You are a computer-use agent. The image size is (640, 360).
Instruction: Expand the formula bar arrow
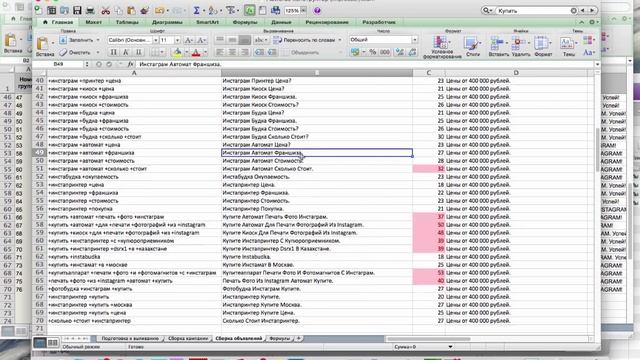tap(597, 64)
